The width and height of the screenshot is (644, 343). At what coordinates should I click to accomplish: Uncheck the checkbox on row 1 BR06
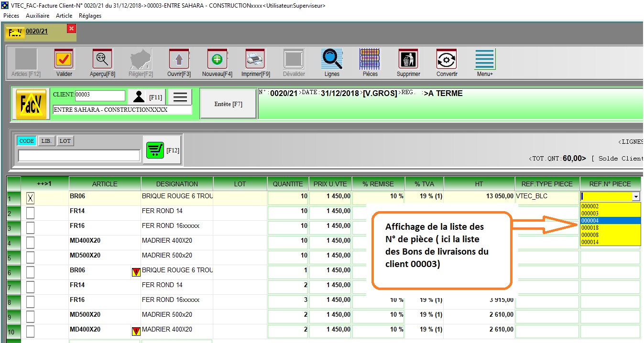30,198
